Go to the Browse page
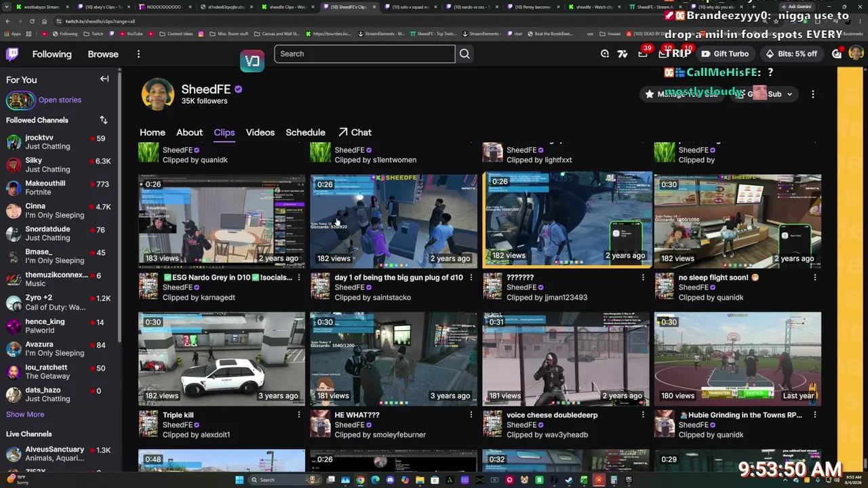The image size is (868, 488). 103,54
